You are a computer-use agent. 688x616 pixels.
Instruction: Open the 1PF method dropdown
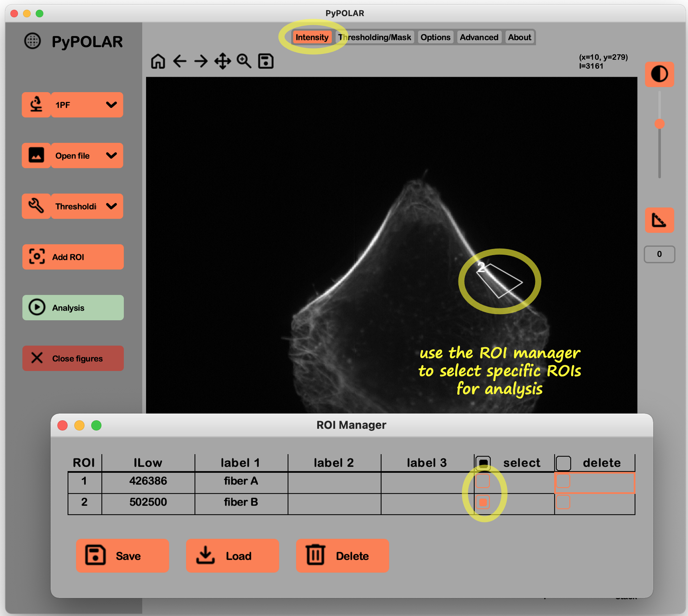[x=87, y=105]
